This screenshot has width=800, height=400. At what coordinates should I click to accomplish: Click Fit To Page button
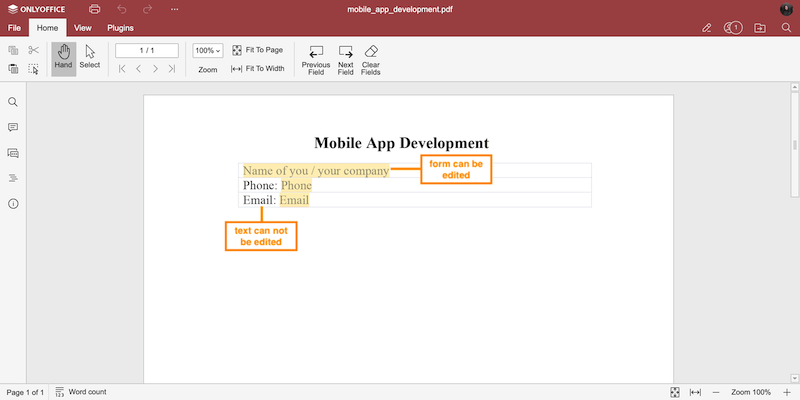coord(257,50)
